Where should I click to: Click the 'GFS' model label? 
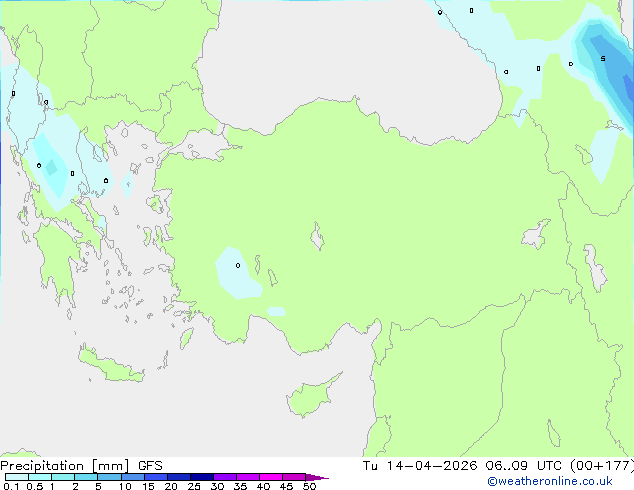(150, 466)
